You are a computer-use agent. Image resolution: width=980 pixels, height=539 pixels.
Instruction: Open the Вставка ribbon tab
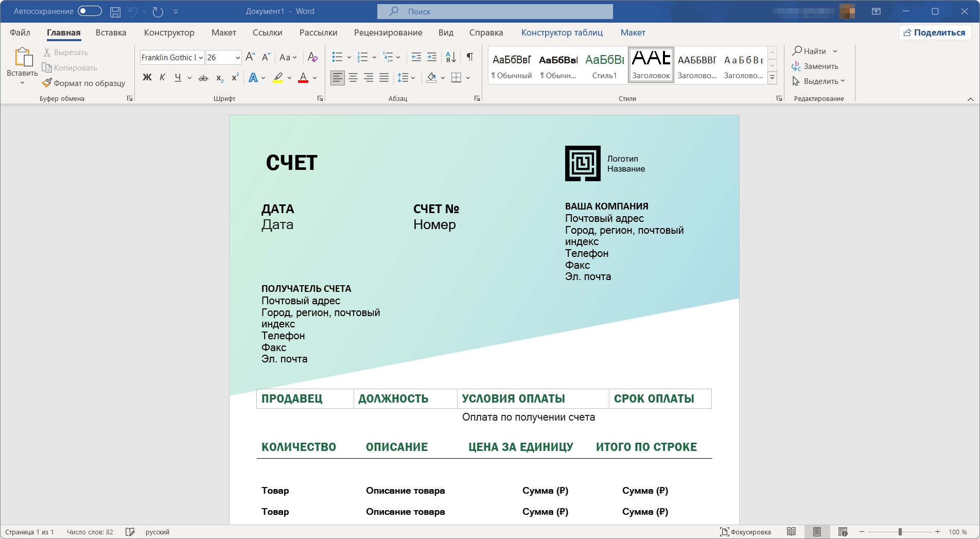(111, 32)
